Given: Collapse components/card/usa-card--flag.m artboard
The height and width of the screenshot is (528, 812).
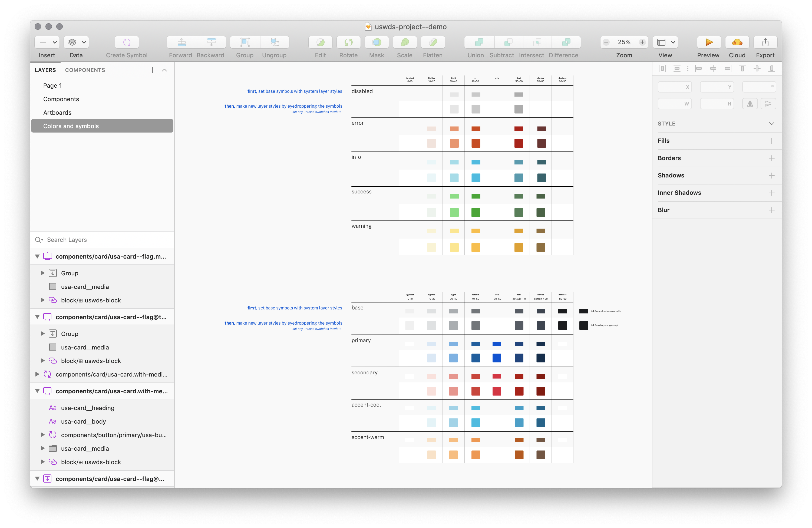Looking at the screenshot, I should coord(37,256).
